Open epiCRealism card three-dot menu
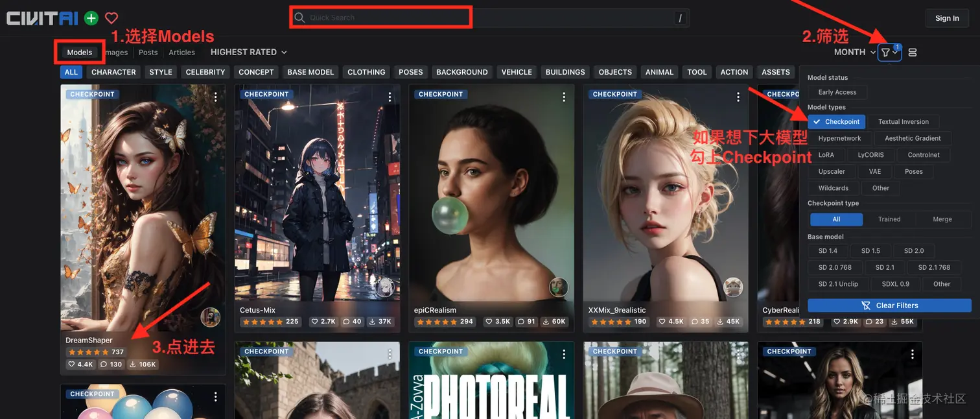 pos(564,97)
